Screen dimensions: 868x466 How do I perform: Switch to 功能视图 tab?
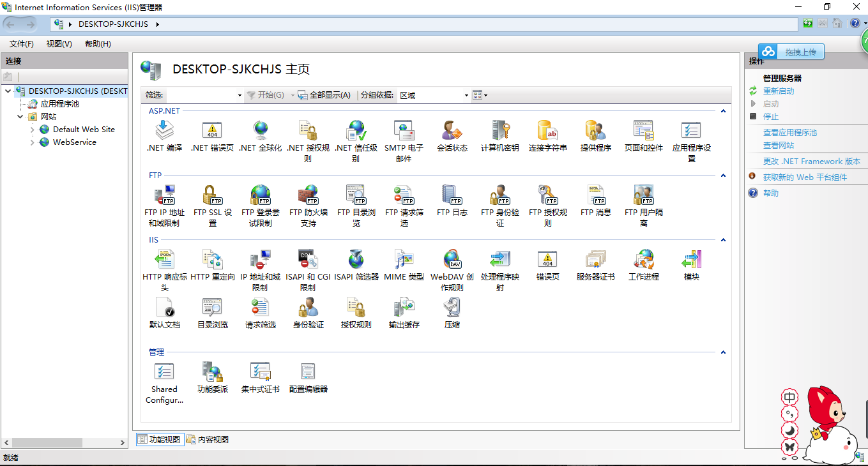click(x=160, y=439)
